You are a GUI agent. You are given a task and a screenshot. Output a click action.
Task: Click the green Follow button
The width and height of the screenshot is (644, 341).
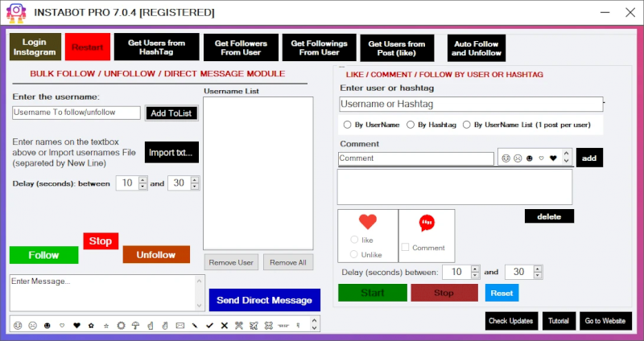tap(44, 255)
